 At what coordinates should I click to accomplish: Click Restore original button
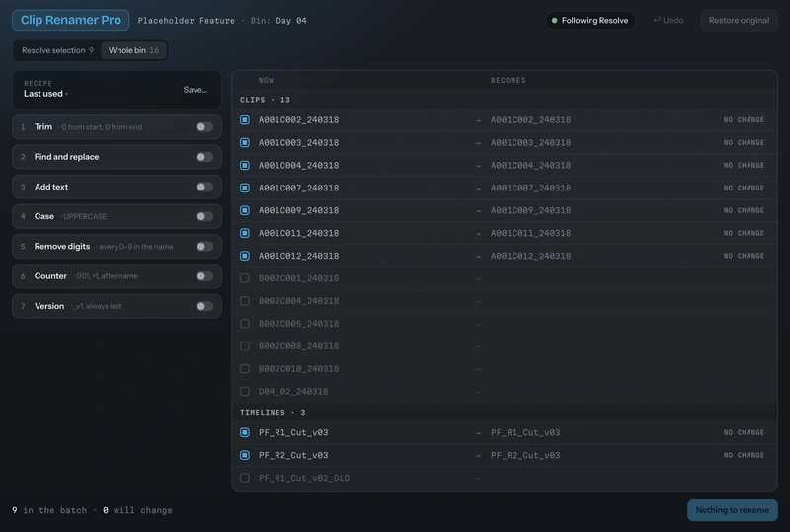[x=739, y=20]
